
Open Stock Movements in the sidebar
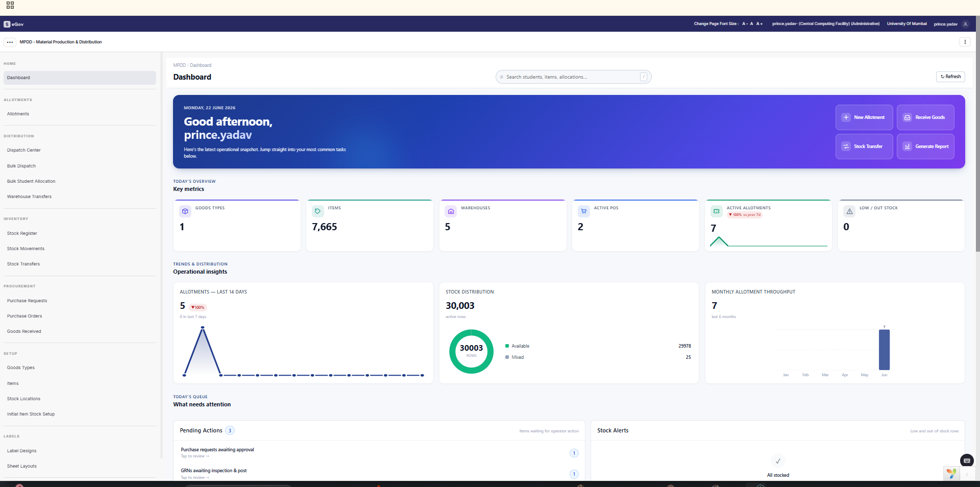coord(80,249)
